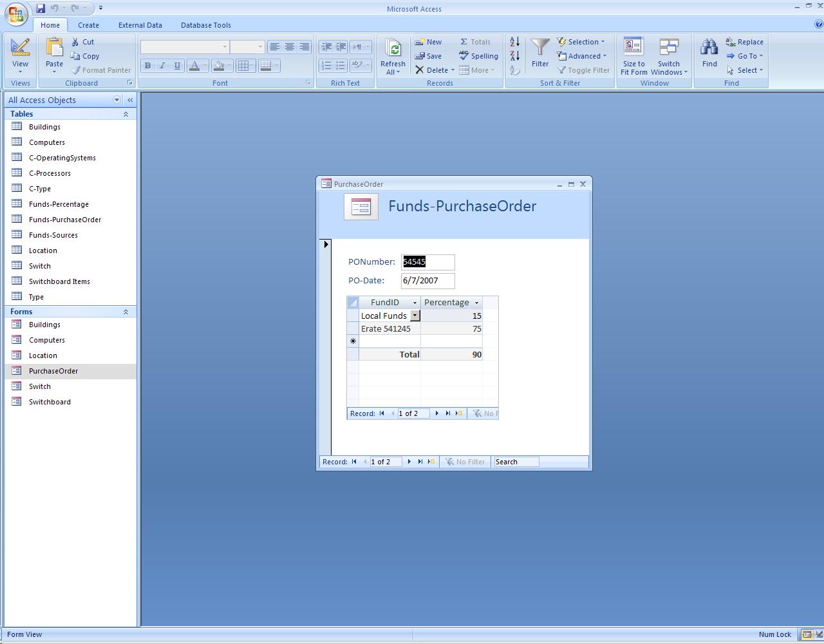The width and height of the screenshot is (824, 644).
Task: Open the Delete record button
Action: click(435, 70)
